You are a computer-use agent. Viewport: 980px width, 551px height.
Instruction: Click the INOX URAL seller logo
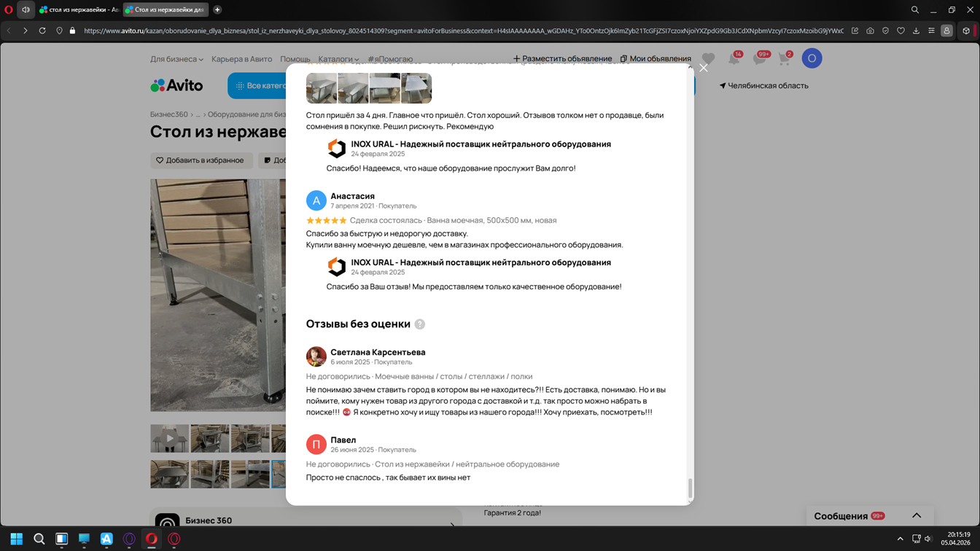coord(336,148)
